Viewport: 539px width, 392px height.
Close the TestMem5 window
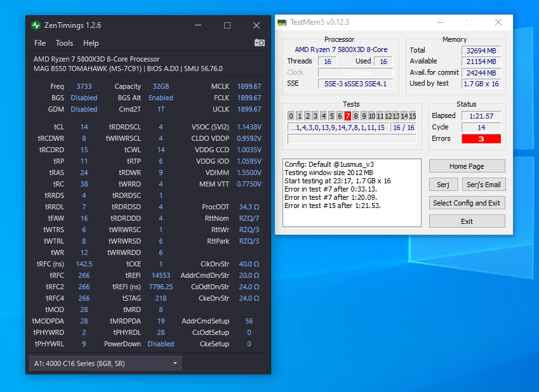[498, 22]
